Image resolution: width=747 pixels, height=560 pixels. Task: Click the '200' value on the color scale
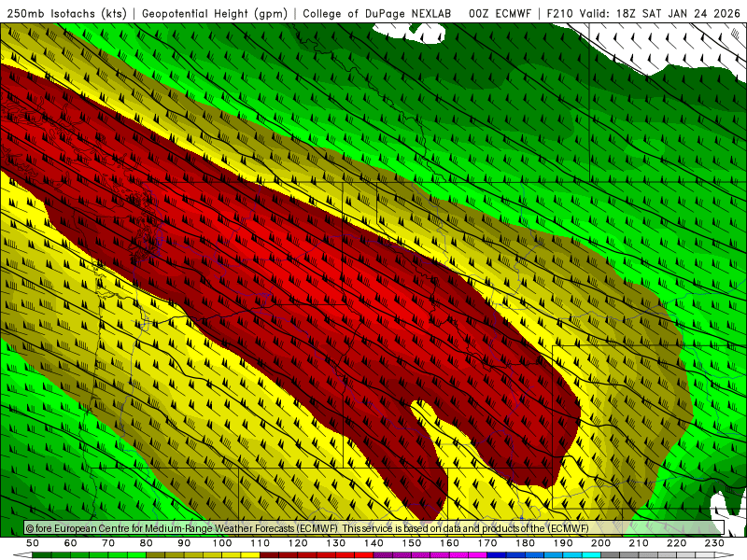click(x=600, y=543)
